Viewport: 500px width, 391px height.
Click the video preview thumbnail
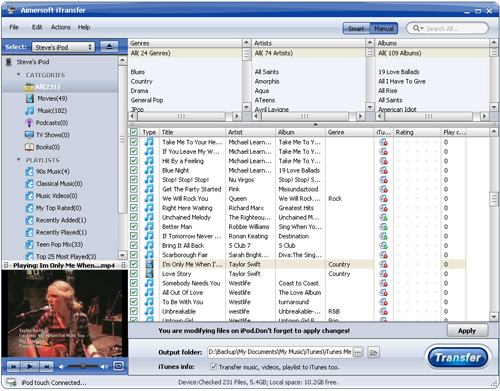point(65,314)
